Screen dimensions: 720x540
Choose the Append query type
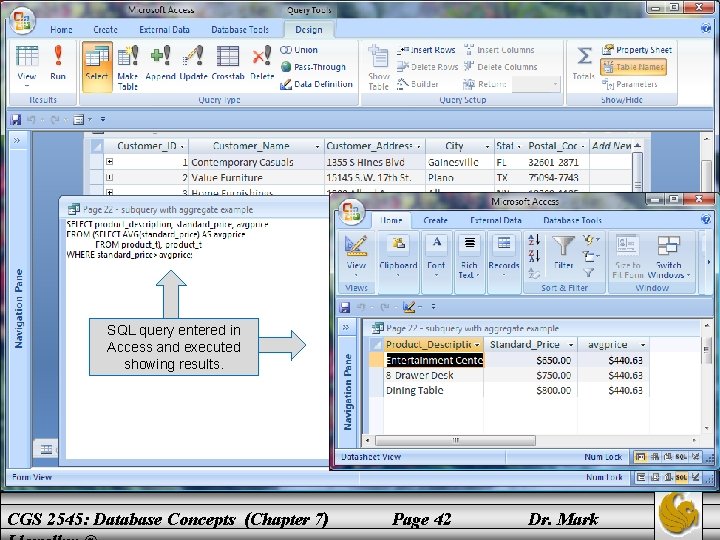160,62
